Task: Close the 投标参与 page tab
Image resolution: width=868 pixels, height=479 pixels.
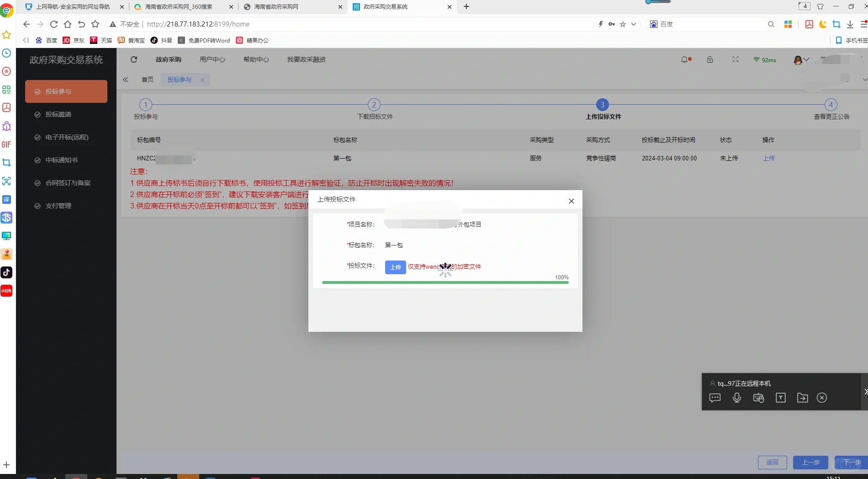Action: 202,80
